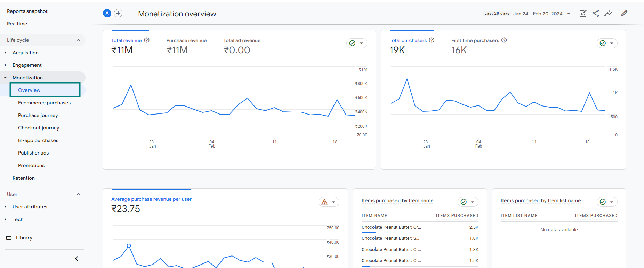Click the share this report icon
This screenshot has height=268, width=644.
pyautogui.click(x=596, y=14)
